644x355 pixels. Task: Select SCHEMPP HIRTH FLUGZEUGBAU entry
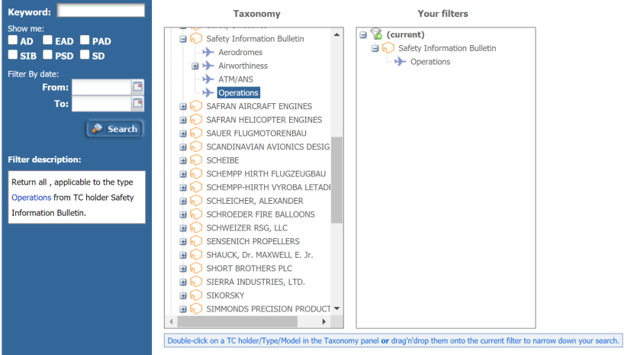pyautogui.click(x=266, y=174)
